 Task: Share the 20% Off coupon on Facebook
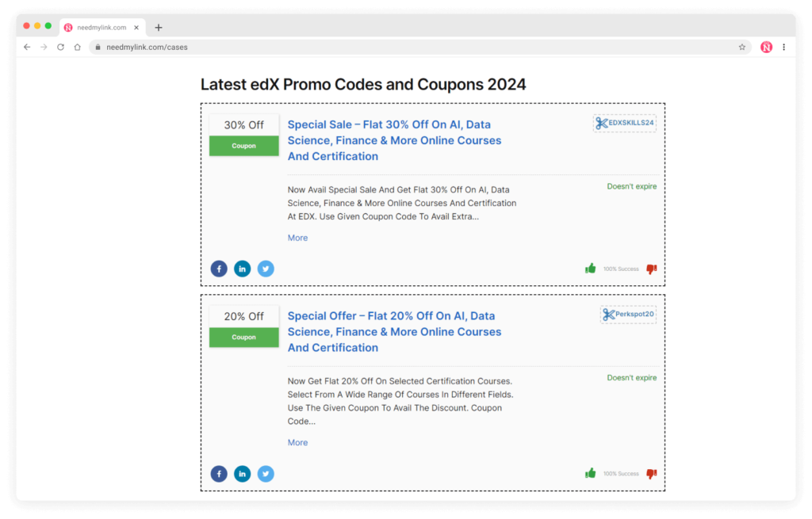coord(219,473)
